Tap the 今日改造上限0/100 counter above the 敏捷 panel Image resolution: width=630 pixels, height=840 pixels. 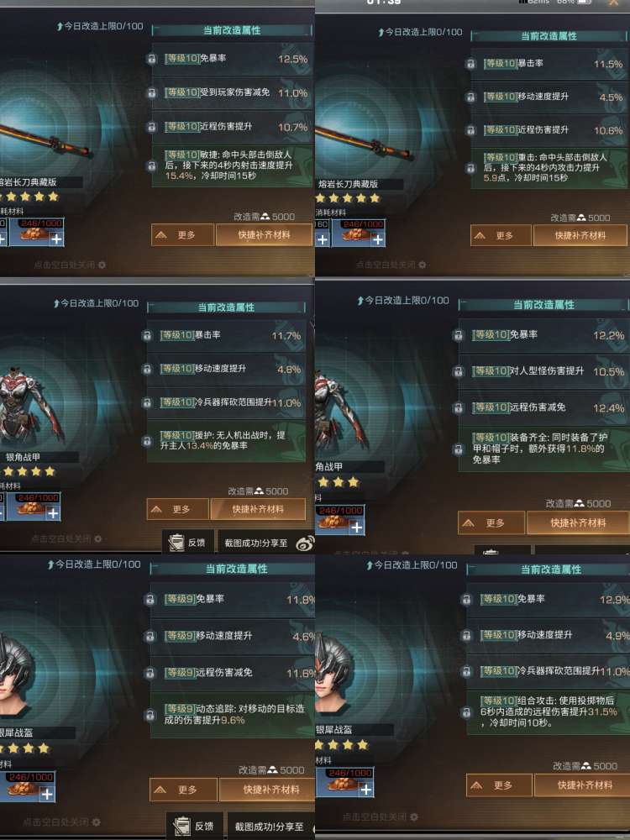coord(100,26)
